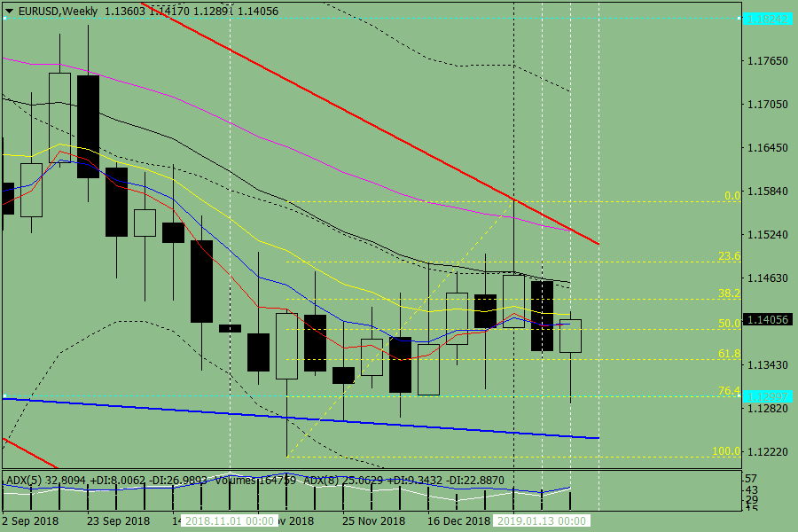This screenshot has width=798, height=532.
Task: Click the 1.17050 price scale value
Action: pyautogui.click(x=768, y=105)
